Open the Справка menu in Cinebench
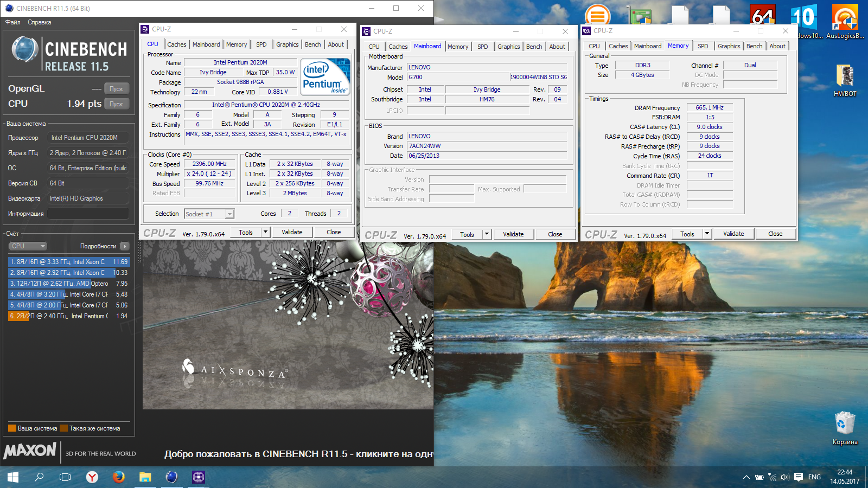Screen dimensions: 868x488 (40, 22)
